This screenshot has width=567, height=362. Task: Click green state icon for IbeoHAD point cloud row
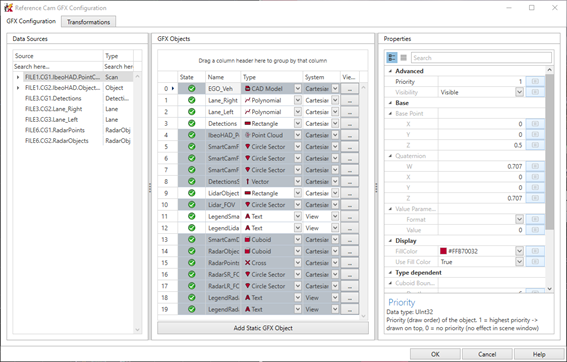click(x=192, y=135)
